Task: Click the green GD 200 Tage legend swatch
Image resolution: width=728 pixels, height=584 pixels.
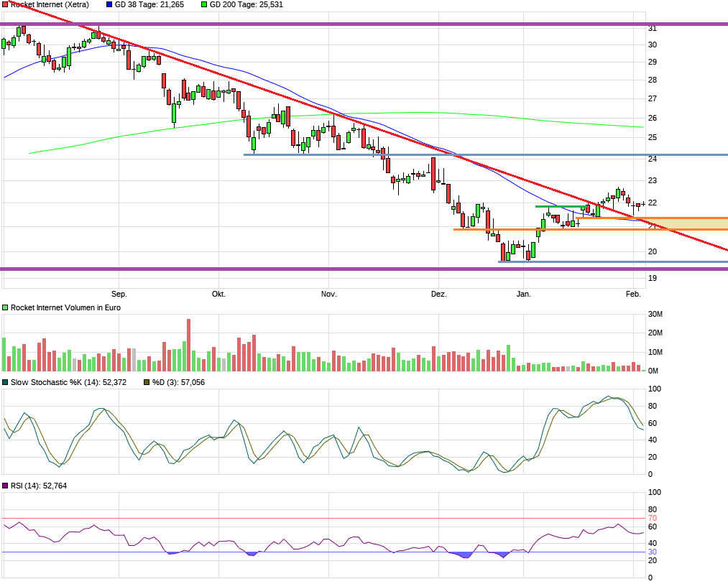Action: tap(204, 4)
